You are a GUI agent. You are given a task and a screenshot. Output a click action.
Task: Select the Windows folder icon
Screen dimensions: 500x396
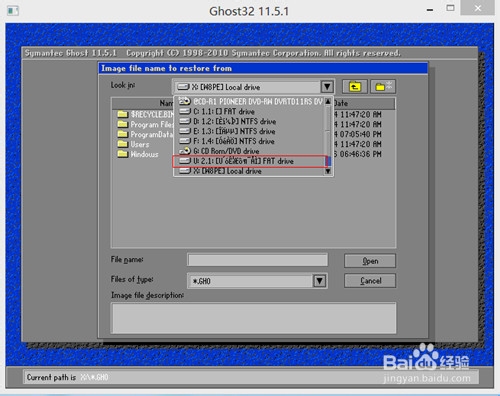tap(122, 154)
